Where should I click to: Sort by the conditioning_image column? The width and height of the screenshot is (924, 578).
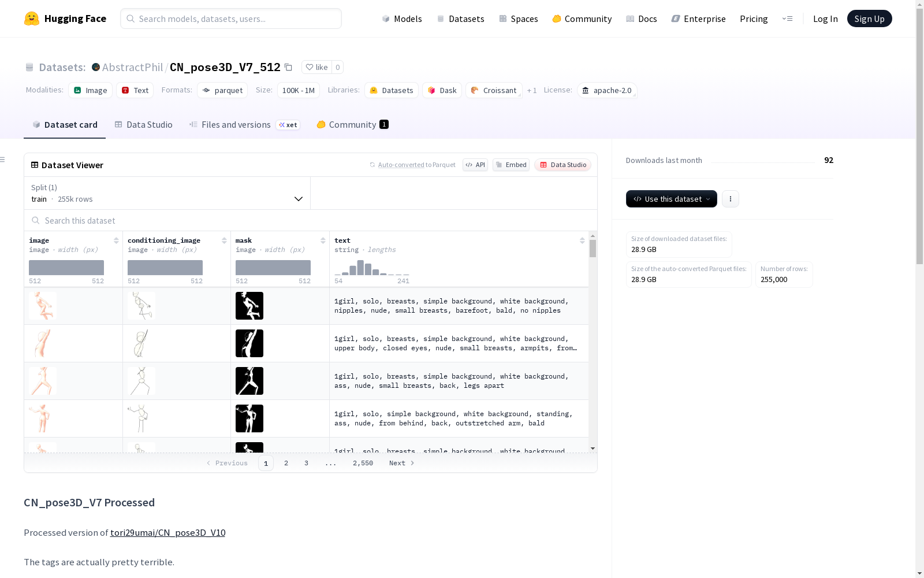(x=224, y=240)
